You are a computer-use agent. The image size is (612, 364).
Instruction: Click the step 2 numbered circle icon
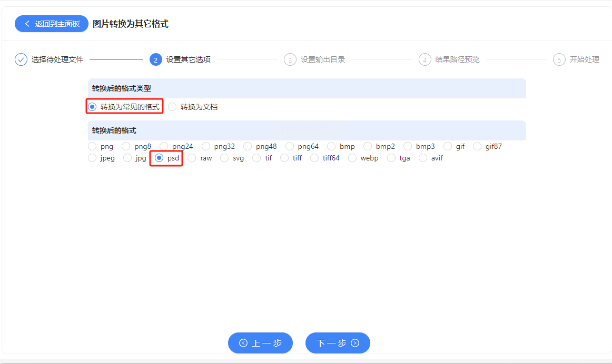click(x=156, y=59)
